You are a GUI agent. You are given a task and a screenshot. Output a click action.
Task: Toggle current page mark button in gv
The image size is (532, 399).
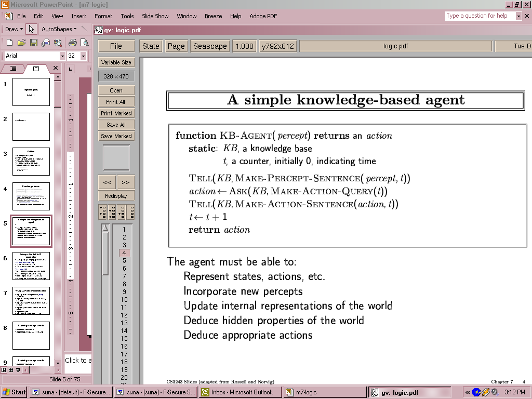pos(122,212)
